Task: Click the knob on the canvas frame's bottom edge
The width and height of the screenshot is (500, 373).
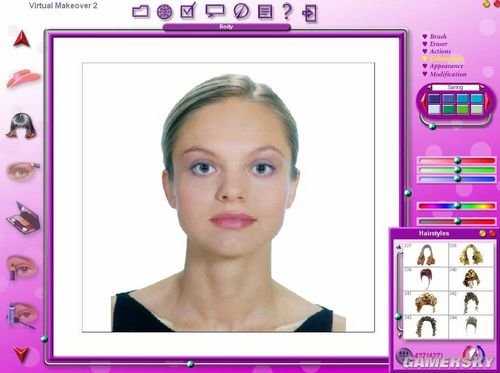Action: coord(190,364)
